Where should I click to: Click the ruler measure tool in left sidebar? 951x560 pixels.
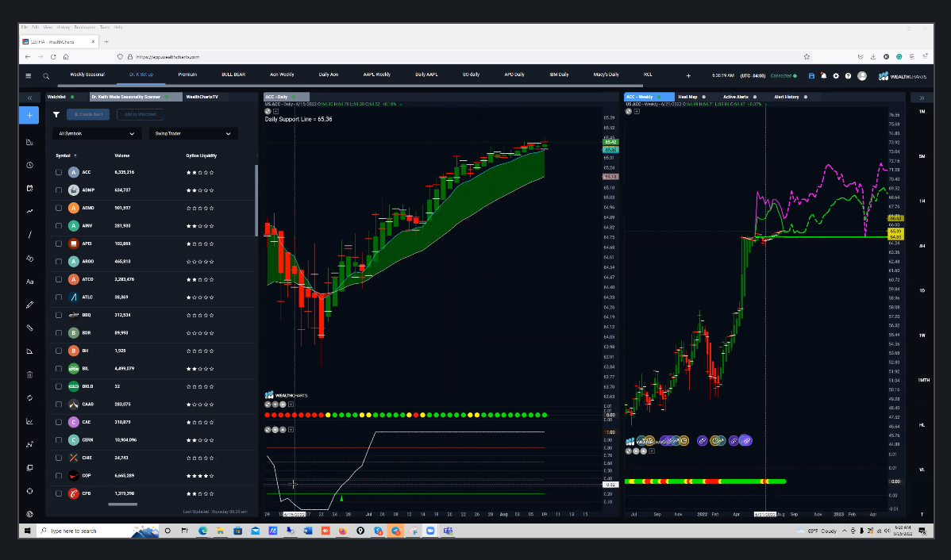29,328
